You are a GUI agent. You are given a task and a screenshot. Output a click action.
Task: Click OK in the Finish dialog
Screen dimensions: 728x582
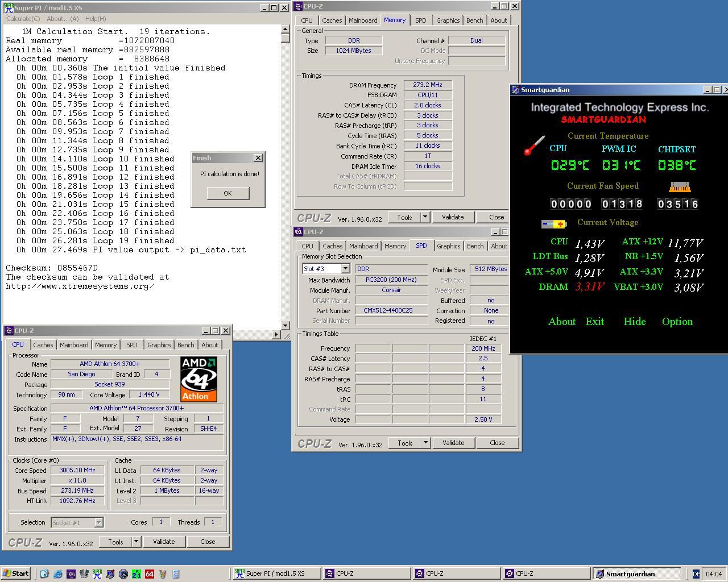point(227,193)
